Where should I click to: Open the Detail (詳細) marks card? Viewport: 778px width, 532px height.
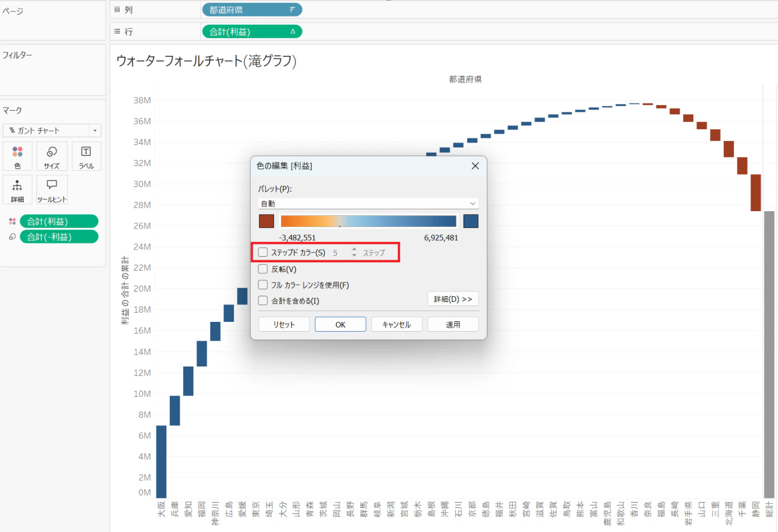pyautogui.click(x=17, y=190)
